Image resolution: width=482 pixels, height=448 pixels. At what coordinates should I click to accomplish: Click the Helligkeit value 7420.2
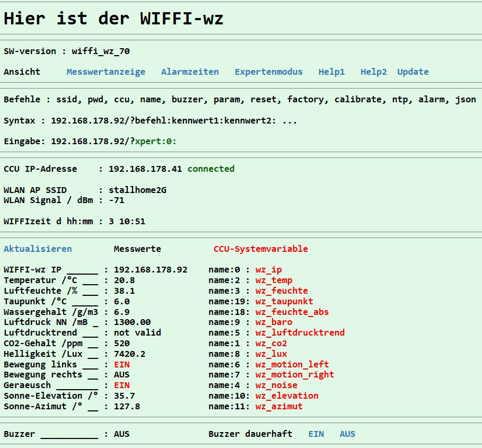[x=129, y=354]
